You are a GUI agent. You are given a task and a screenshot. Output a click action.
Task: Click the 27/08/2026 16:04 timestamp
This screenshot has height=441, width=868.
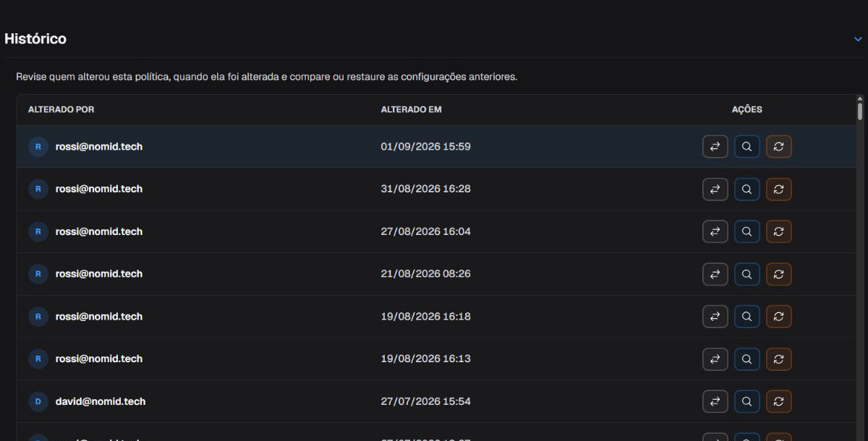(x=426, y=232)
